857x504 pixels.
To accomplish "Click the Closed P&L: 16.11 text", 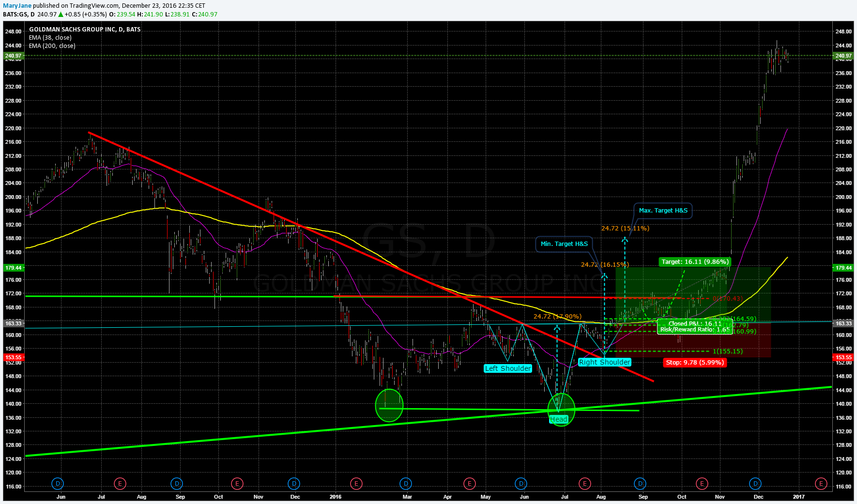I will point(695,323).
